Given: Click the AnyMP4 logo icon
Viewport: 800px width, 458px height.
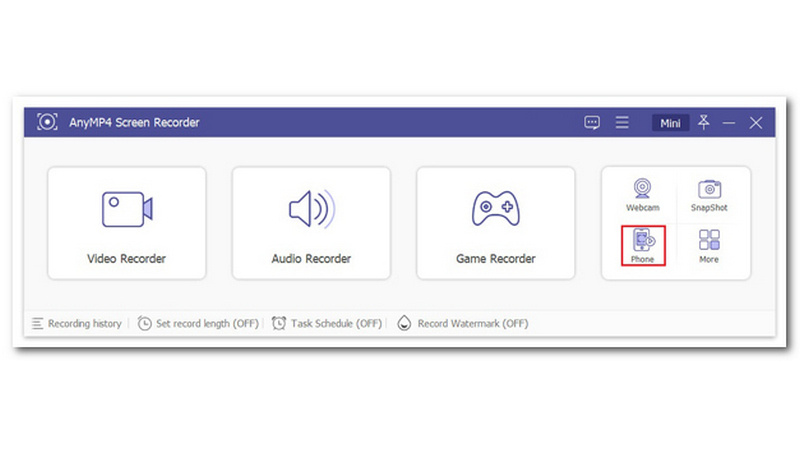Looking at the screenshot, I should pos(47,122).
